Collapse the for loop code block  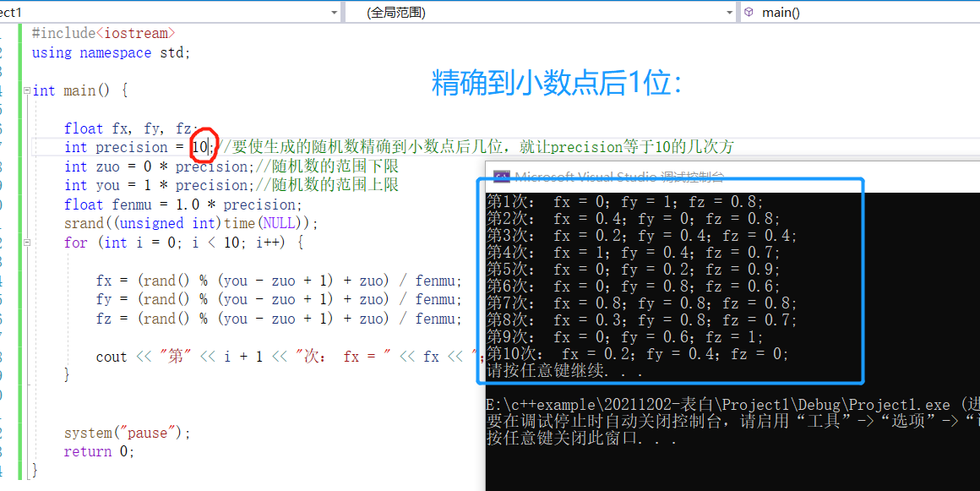coord(27,242)
